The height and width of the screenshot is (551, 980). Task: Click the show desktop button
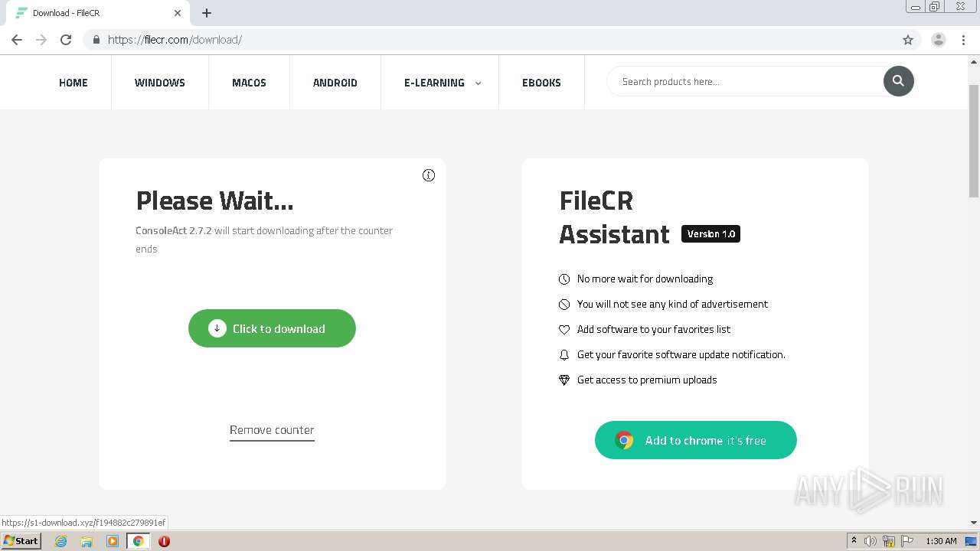(x=971, y=541)
